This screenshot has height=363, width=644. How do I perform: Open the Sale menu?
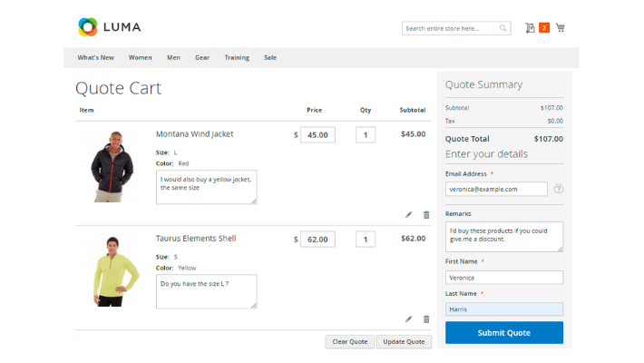point(270,57)
